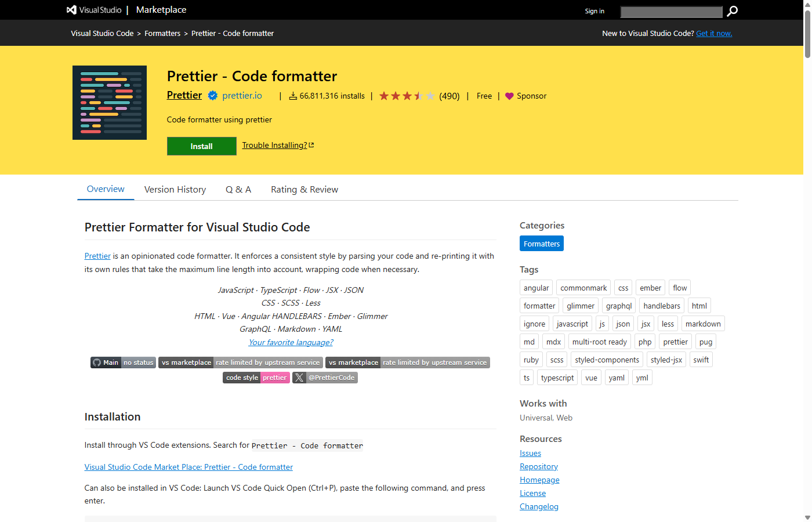Select the formatter tag
This screenshot has height=522, width=812.
(539, 306)
